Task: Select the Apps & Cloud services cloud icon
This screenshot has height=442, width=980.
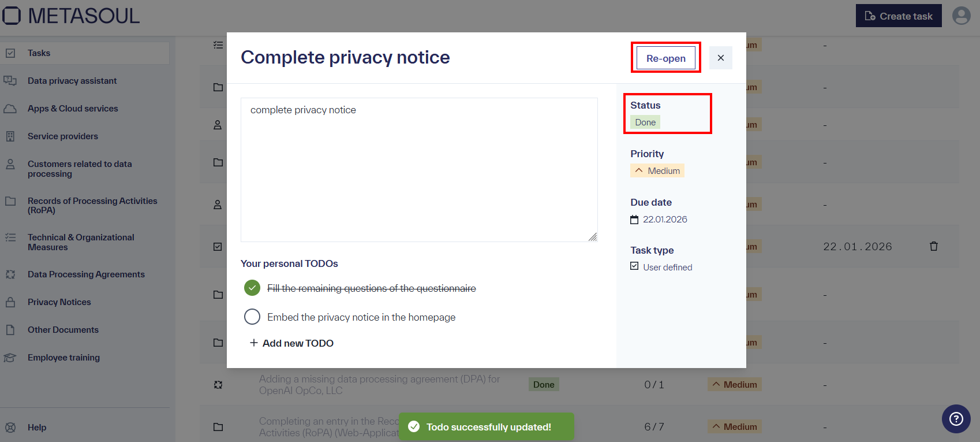Action: (10, 108)
